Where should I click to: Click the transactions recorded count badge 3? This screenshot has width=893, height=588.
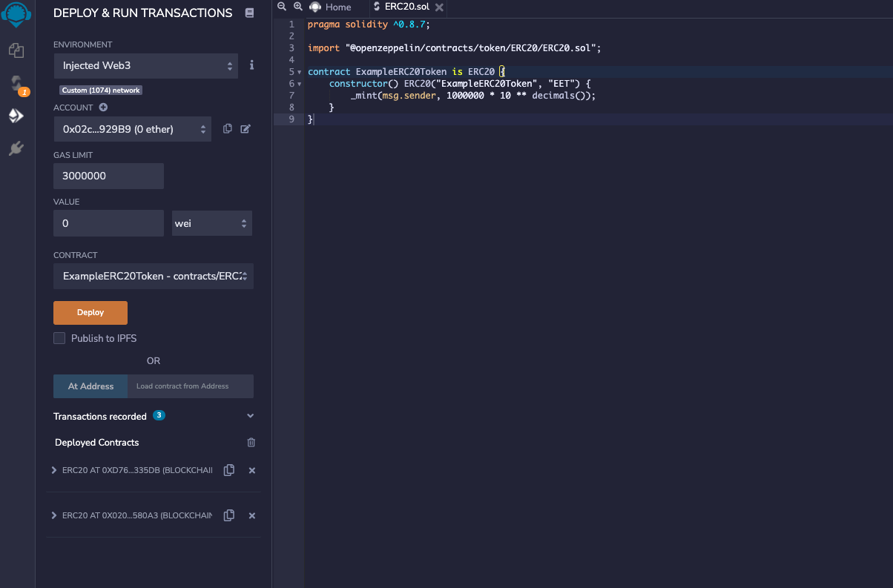point(159,415)
